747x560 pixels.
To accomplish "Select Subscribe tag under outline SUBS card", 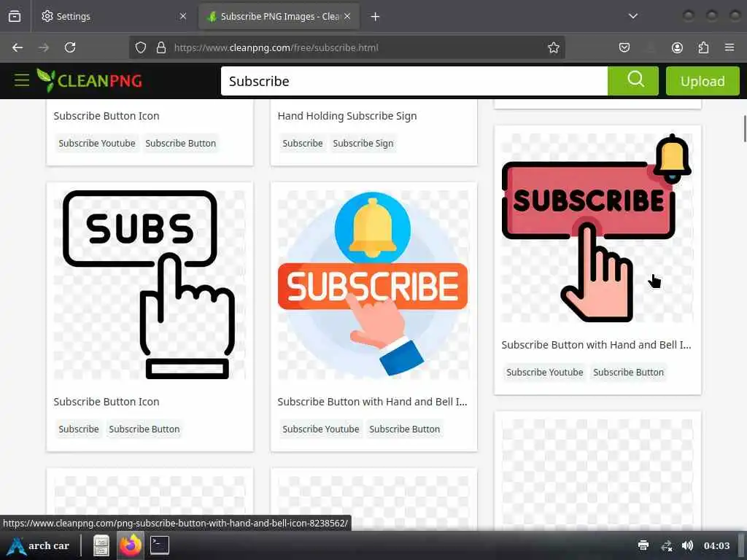I will click(x=79, y=429).
